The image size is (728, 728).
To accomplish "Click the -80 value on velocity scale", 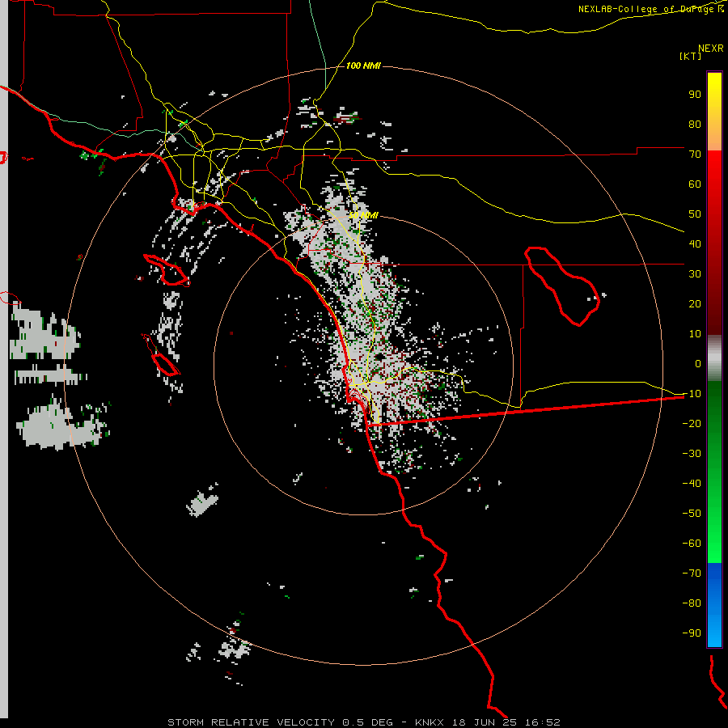I will pos(692,603).
